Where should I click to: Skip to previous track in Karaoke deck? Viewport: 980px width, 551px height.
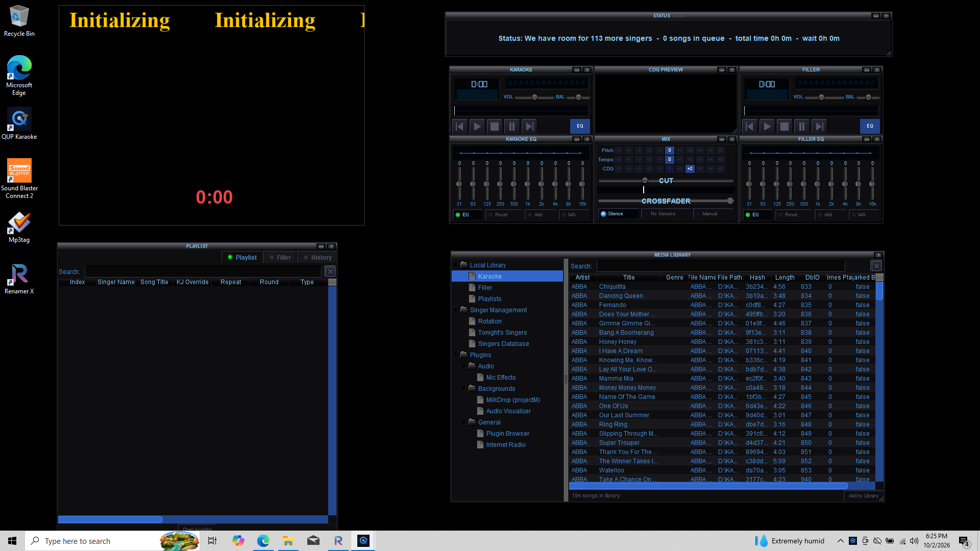[x=459, y=127]
